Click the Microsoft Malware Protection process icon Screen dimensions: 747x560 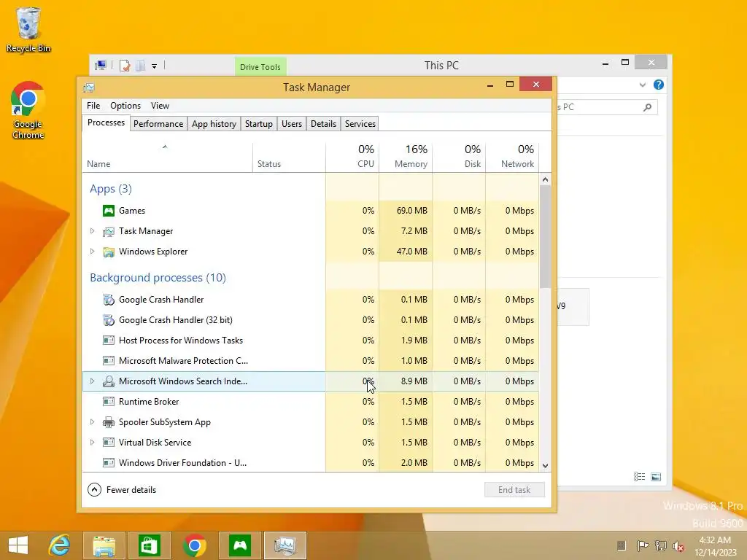click(109, 361)
